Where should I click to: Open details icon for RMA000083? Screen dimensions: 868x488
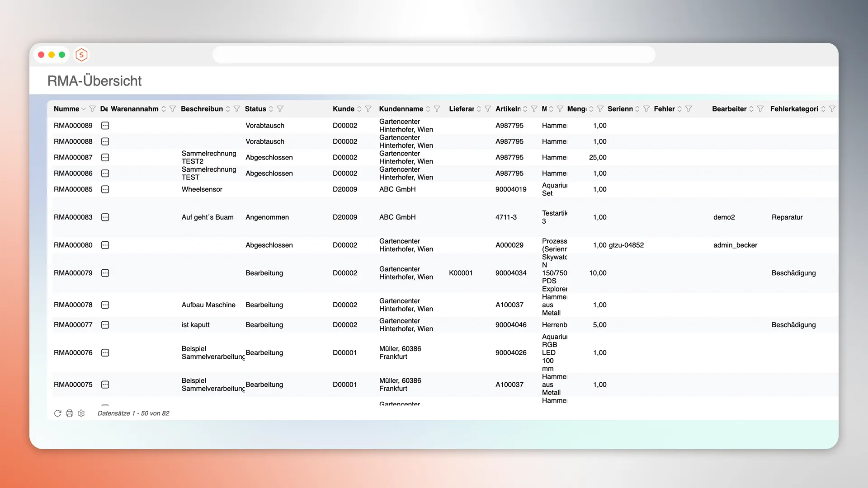click(x=105, y=217)
